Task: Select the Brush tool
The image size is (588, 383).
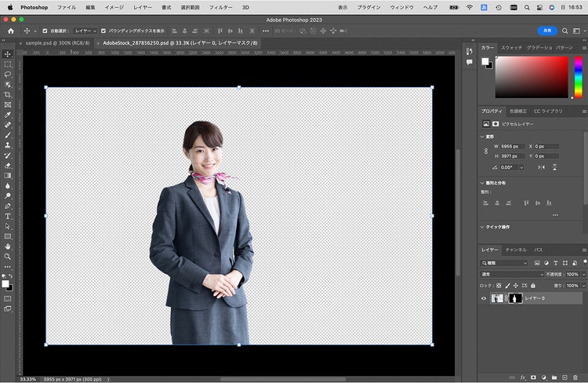Action: [x=8, y=135]
